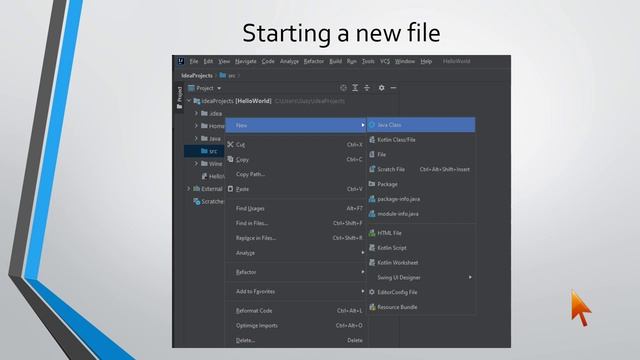This screenshot has width=640, height=360.
Task: Click the locate/select opened file icon
Action: point(343,88)
